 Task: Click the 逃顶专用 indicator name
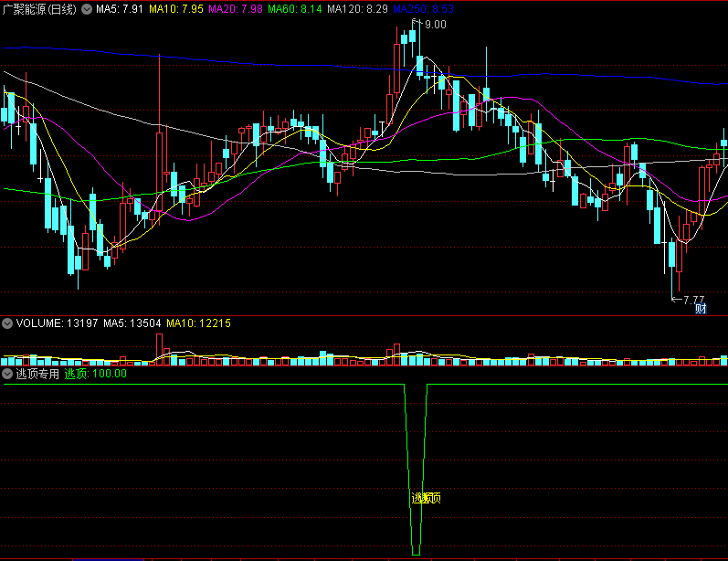pos(37,374)
